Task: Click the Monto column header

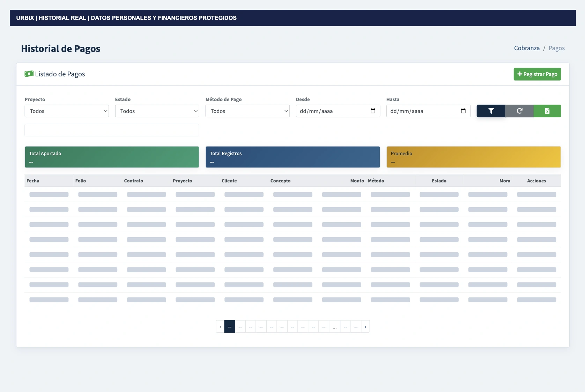Action: point(357,181)
